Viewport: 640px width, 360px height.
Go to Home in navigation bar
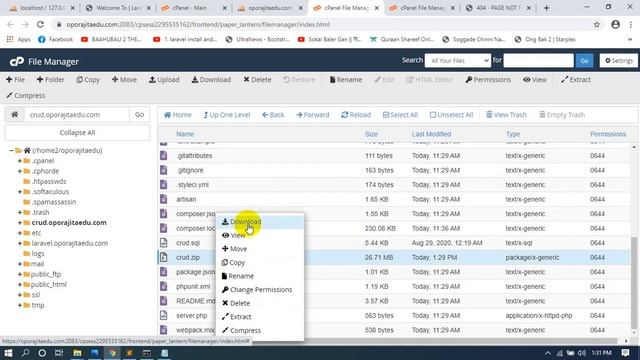pyautogui.click(x=178, y=115)
